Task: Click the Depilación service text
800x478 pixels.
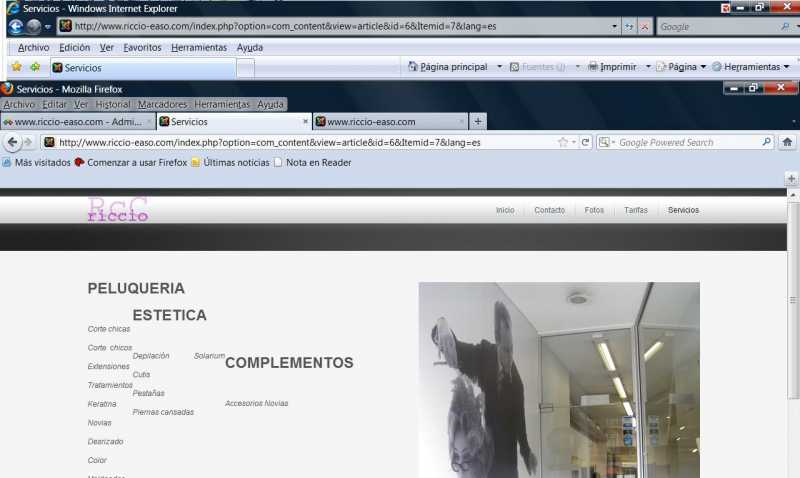Action: click(x=151, y=356)
